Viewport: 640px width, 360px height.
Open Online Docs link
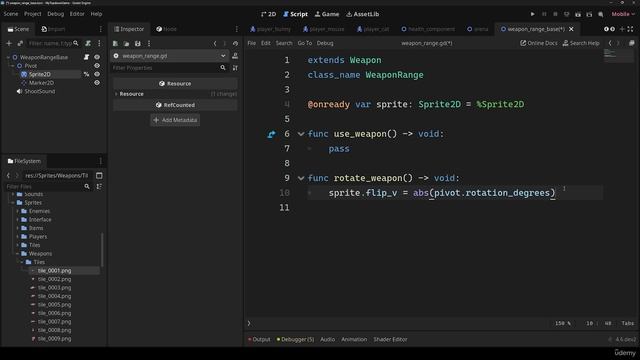tap(538, 43)
